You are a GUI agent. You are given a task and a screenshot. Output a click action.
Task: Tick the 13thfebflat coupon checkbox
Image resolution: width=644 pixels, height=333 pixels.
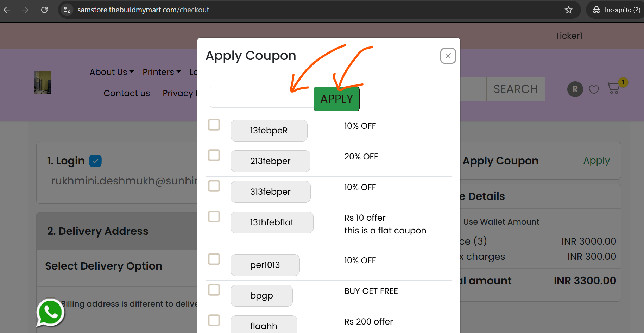214,216
